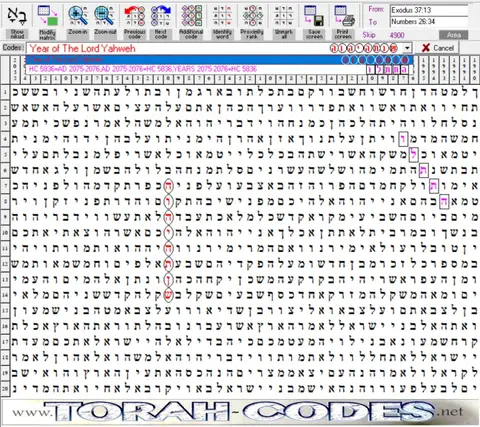Image resolution: width=480 pixels, height=427 pixels.
Task: Select the Skip value 4900
Action: (397, 35)
